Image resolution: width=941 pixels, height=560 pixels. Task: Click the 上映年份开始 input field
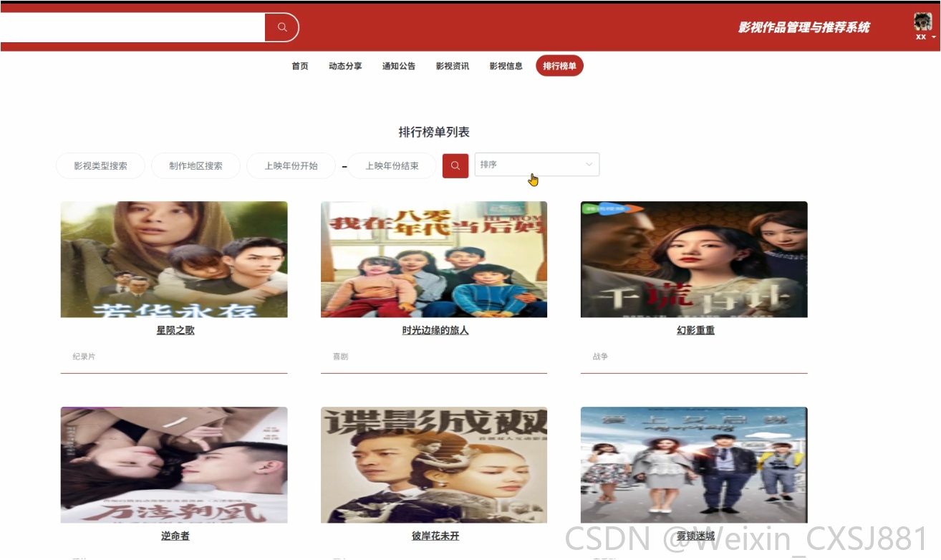tap(291, 165)
